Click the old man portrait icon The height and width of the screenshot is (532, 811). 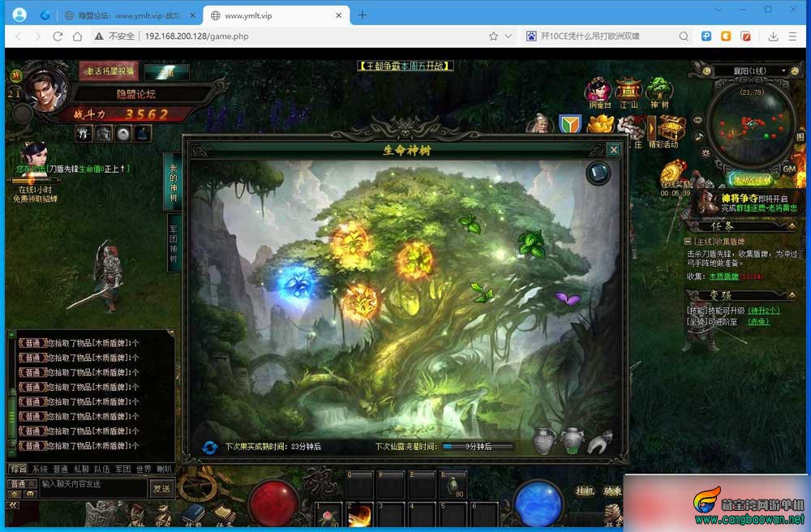[539, 124]
